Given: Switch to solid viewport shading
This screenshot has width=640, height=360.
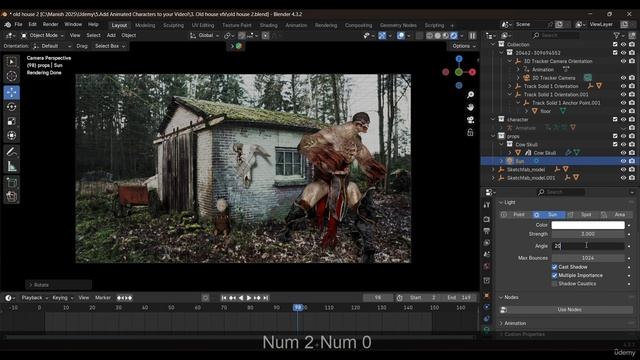Looking at the screenshot, I should 438,36.
